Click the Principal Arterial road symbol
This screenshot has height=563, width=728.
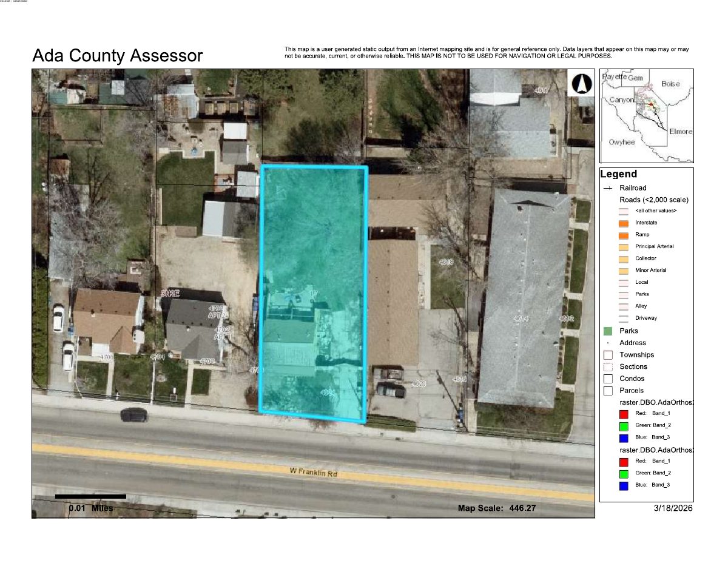tap(624, 246)
